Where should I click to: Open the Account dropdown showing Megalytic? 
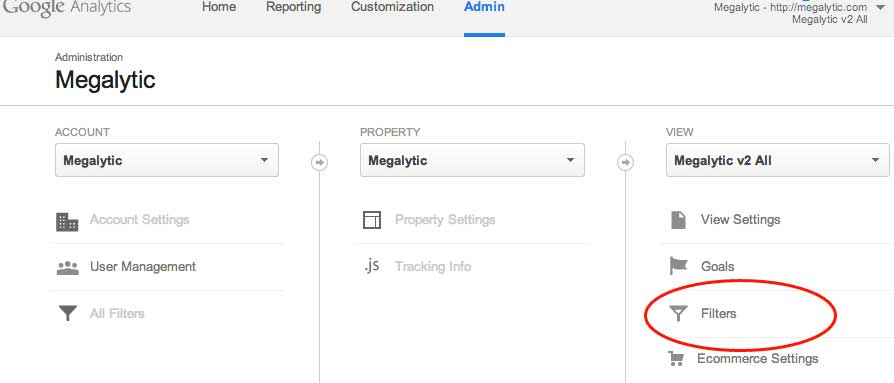tap(166, 160)
